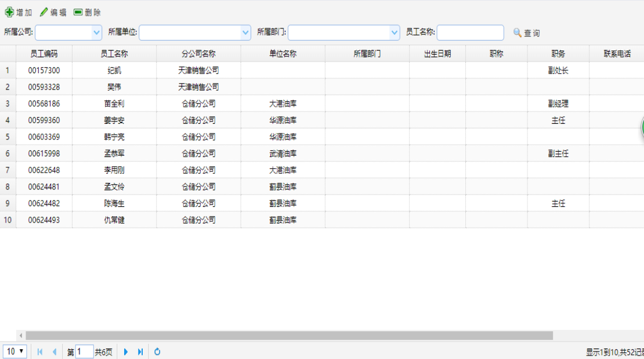Click employee name 姜宇安

pyautogui.click(x=114, y=120)
